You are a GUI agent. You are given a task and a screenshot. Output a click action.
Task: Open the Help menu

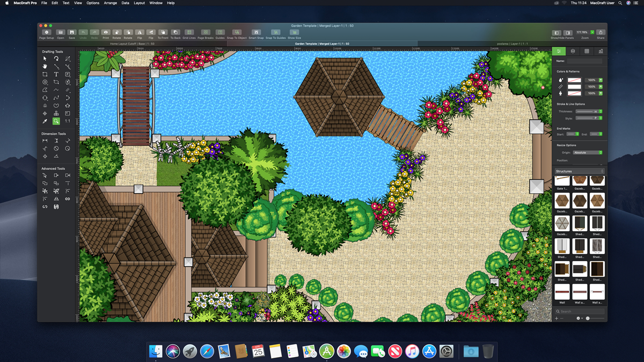coord(171,3)
